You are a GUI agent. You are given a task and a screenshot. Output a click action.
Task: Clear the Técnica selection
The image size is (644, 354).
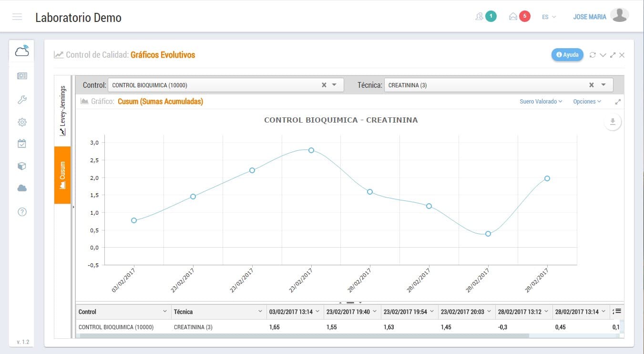[x=592, y=85]
